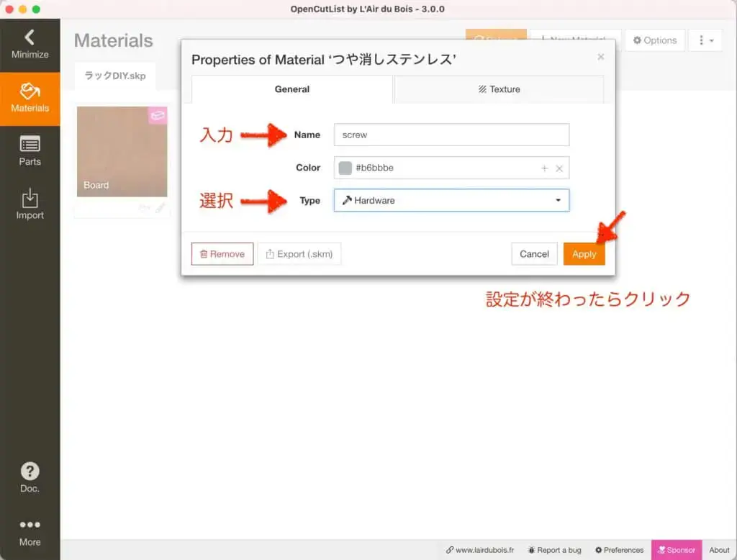
Task: Open the More menu in the sidebar
Action: coord(30,533)
